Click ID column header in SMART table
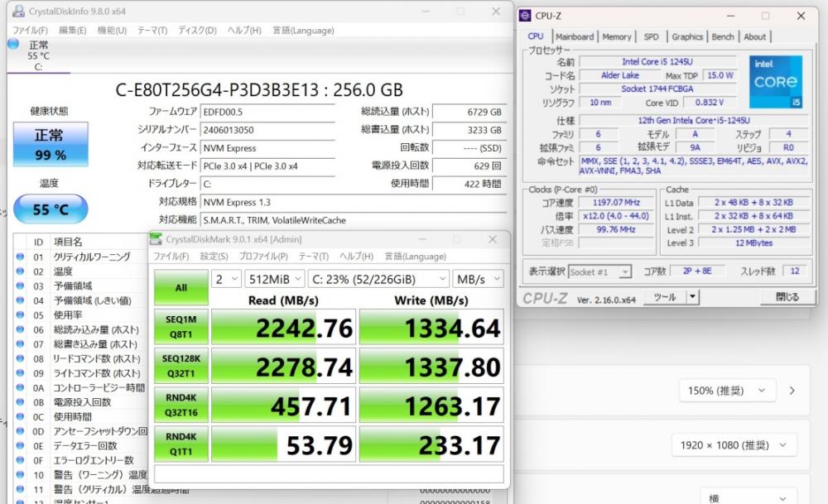The height and width of the screenshot is (504, 828). (38, 242)
